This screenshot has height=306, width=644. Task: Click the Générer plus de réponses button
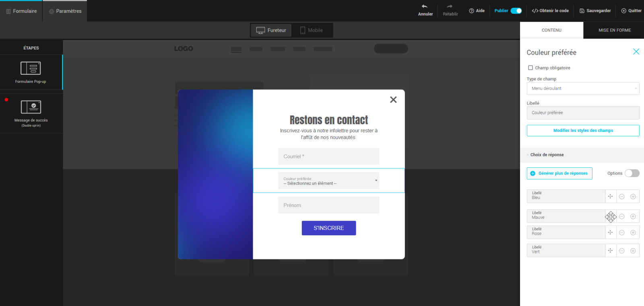559,173
